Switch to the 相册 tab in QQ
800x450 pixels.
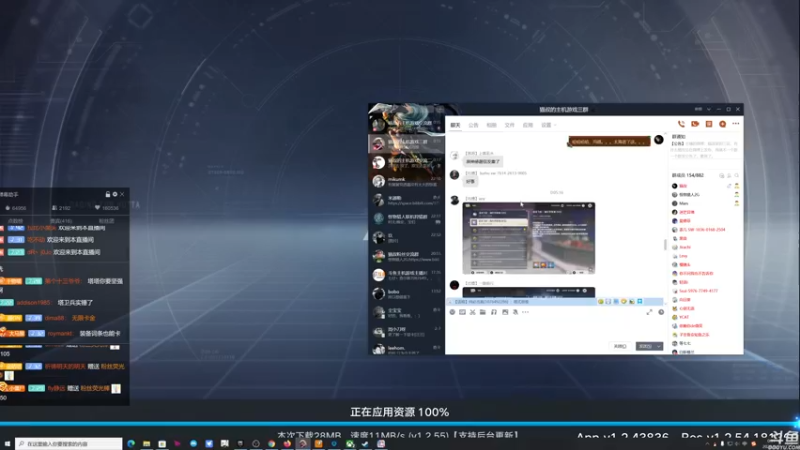coord(491,125)
